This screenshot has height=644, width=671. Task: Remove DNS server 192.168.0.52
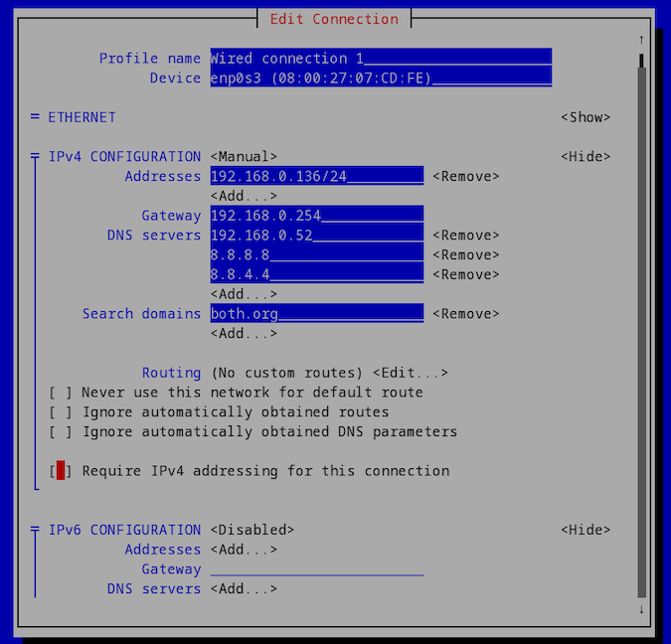click(465, 236)
